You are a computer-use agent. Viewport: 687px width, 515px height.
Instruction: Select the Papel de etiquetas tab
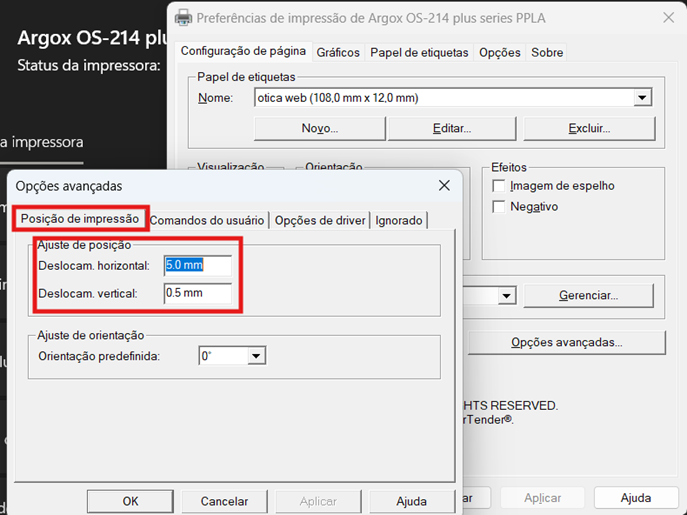[x=419, y=53]
